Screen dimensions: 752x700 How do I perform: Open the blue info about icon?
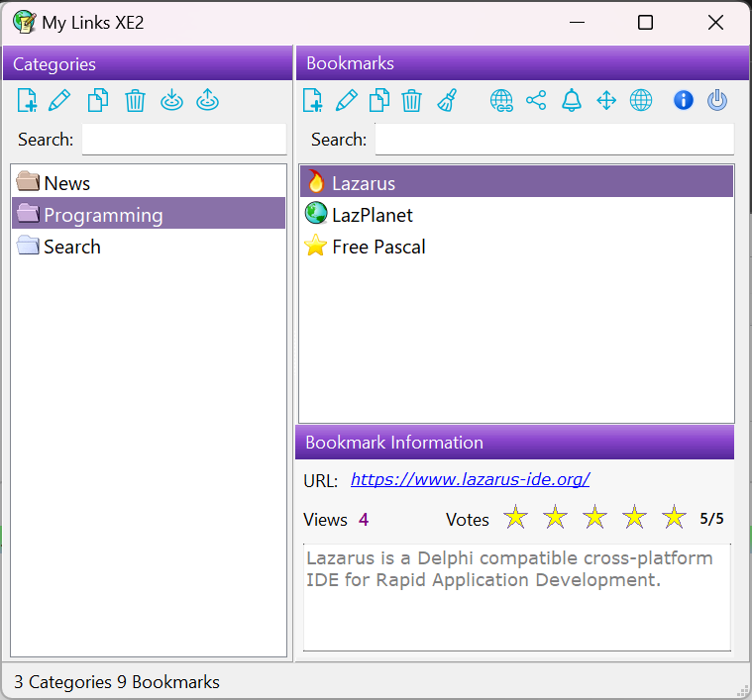[x=684, y=100]
